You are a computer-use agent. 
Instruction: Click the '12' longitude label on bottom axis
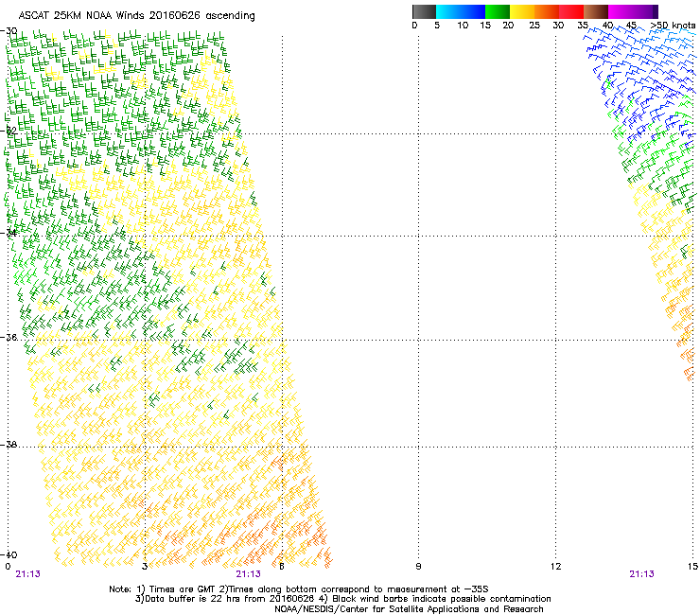click(x=555, y=567)
